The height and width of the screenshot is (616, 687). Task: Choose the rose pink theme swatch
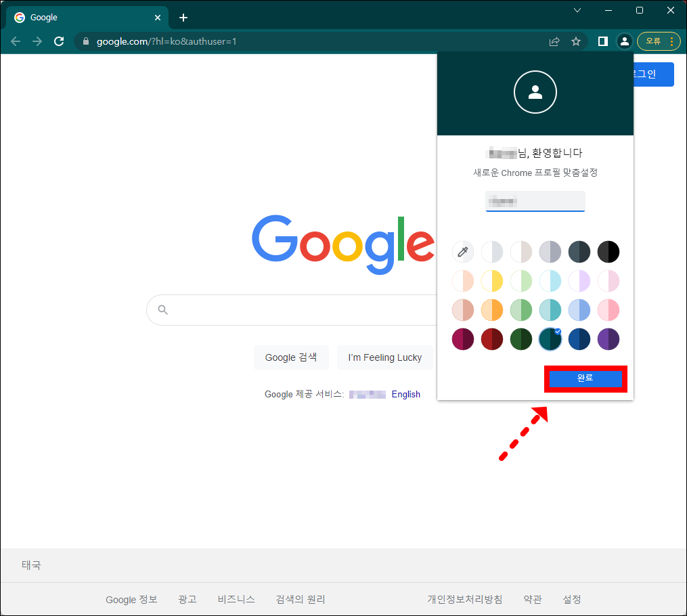[x=608, y=310]
